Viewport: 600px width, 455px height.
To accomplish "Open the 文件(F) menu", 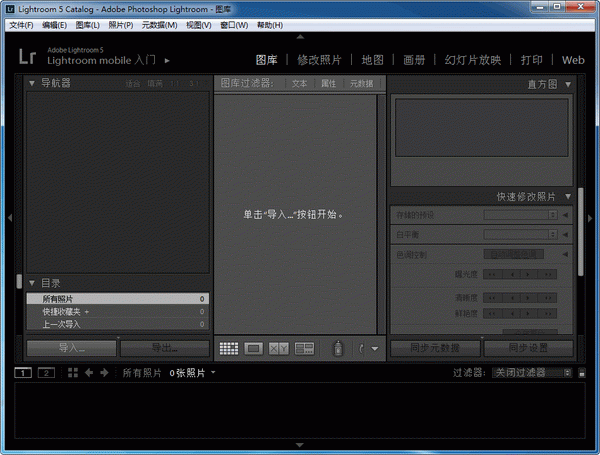I will pyautogui.click(x=21, y=25).
